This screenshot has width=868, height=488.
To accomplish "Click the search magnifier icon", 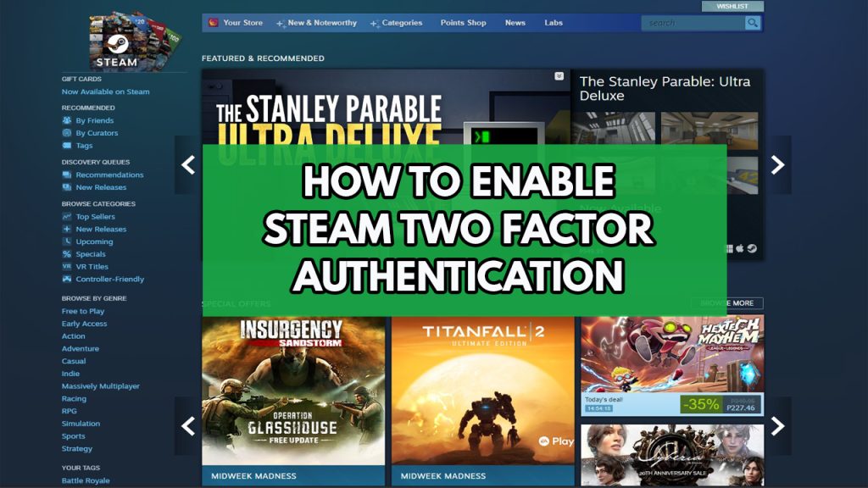I will click(753, 23).
